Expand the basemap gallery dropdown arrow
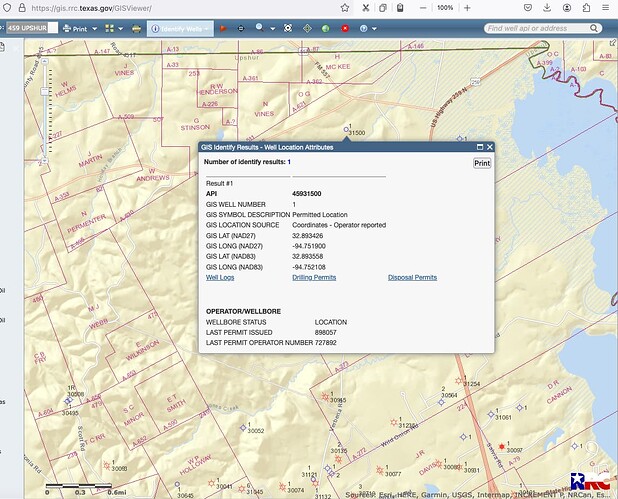Screen dimensions: 618x499 point(121,29)
